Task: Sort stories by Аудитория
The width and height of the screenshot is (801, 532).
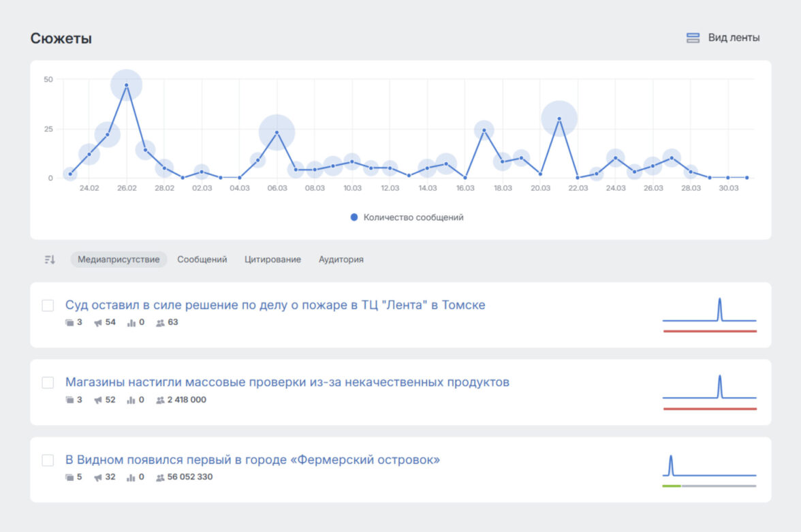Action: click(341, 260)
